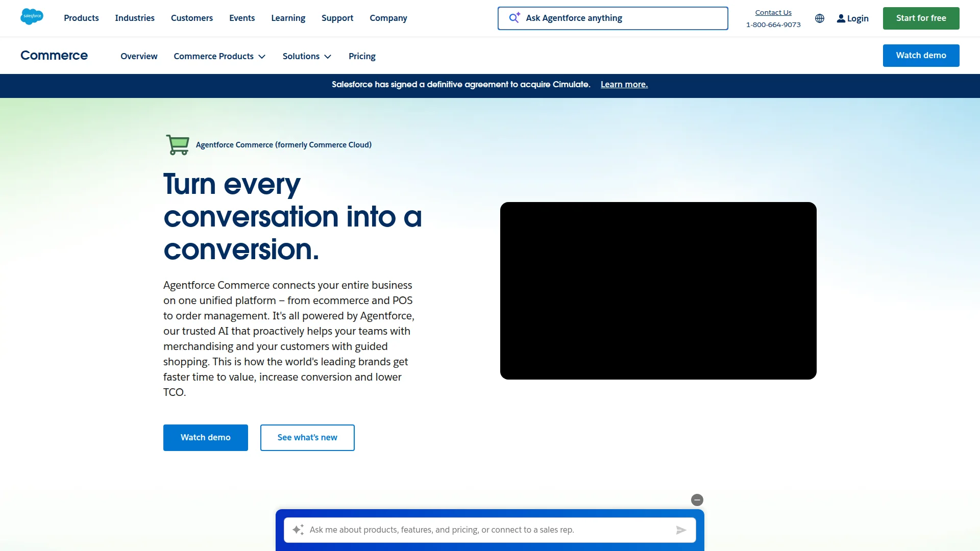The image size is (980, 551).
Task: Click the send arrow in chat box
Action: tap(681, 530)
